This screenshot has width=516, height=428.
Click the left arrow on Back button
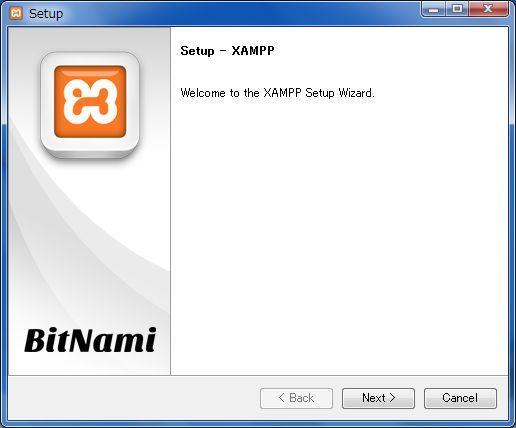[x=282, y=398]
